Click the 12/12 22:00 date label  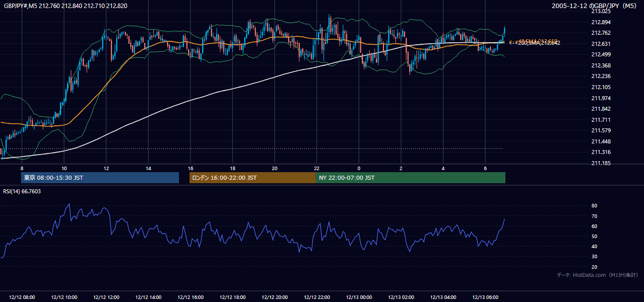[x=317, y=297]
